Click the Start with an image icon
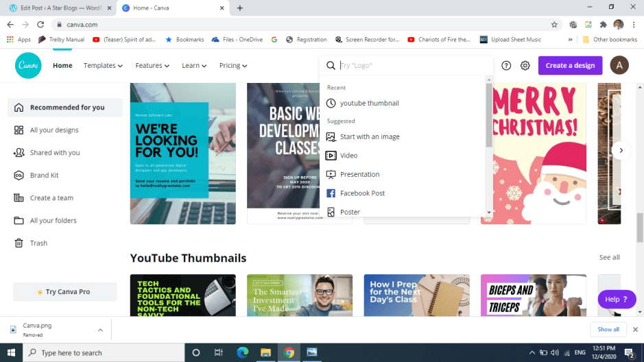This screenshot has height=362, width=644. (331, 136)
